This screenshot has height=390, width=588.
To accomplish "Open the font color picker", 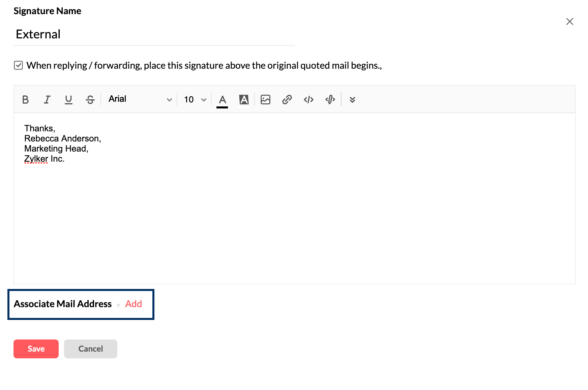I will point(222,99).
